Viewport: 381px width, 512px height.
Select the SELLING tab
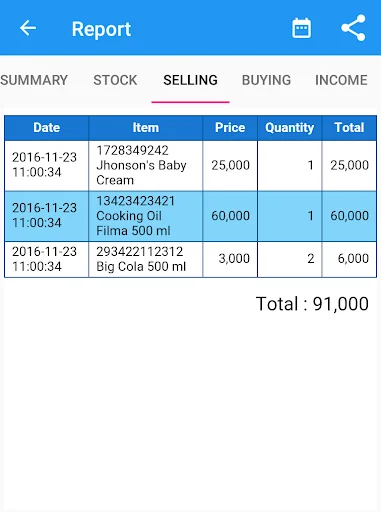[x=190, y=80]
